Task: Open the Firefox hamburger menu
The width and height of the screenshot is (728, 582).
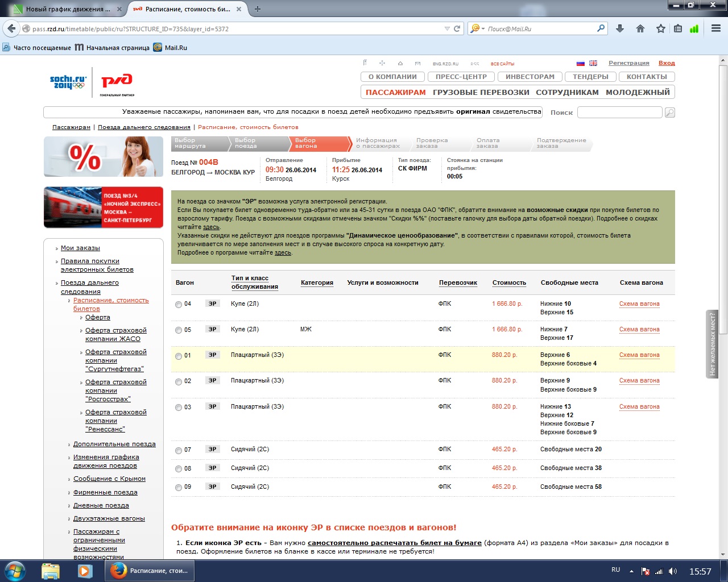Action: pyautogui.click(x=716, y=28)
